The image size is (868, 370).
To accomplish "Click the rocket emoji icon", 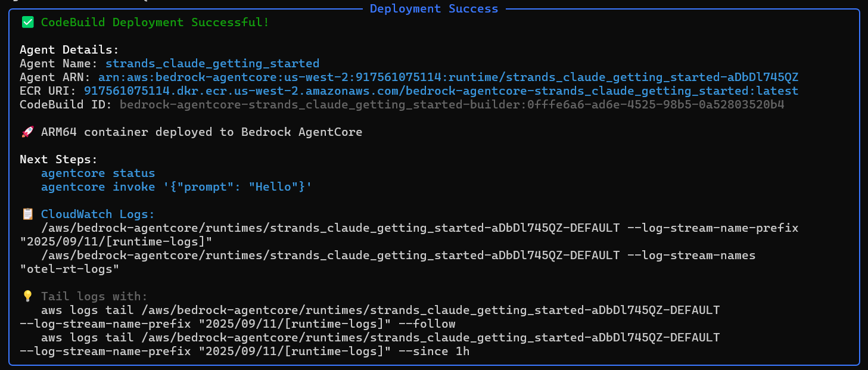I will click(x=27, y=132).
